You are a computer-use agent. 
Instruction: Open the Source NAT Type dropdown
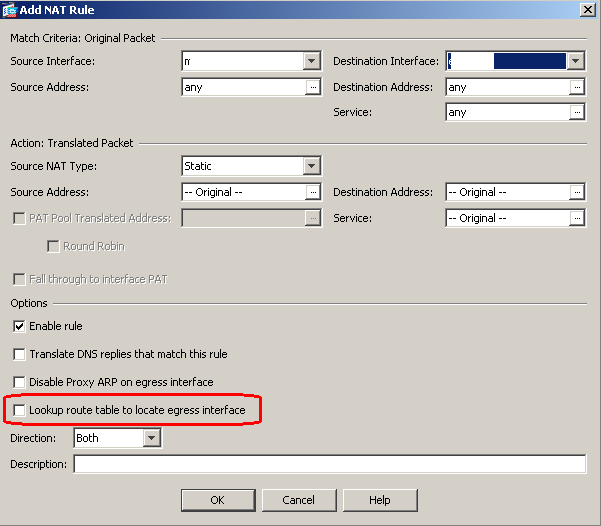tap(311, 166)
